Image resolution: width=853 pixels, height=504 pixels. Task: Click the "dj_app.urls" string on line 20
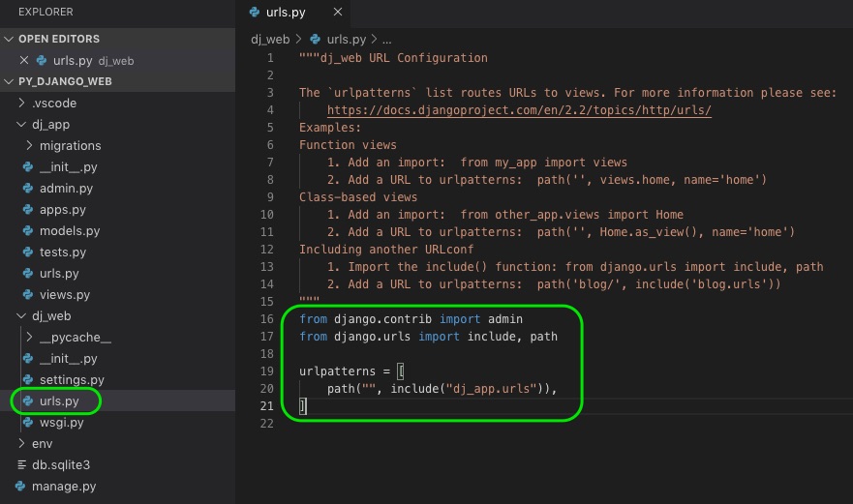click(491, 389)
